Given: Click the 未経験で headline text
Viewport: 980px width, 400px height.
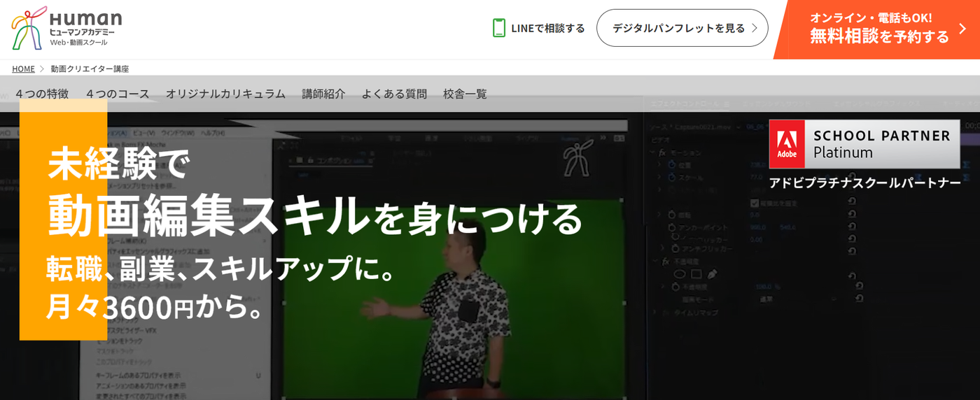Looking at the screenshot, I should pos(118,163).
